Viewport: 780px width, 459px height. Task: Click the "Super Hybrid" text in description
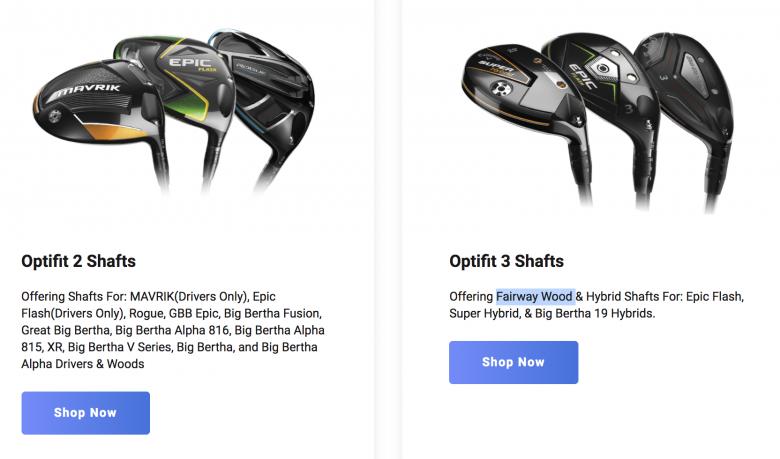tap(485, 314)
